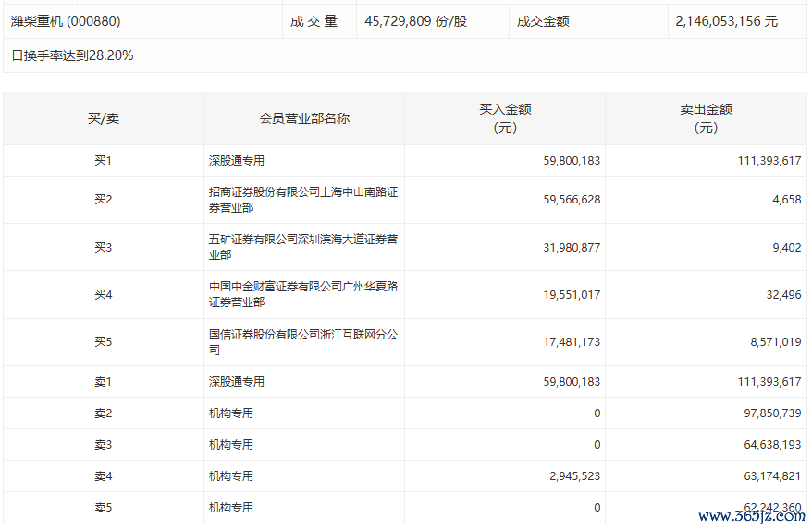
Task: Click the 卖3 row label
Action: [103, 444]
